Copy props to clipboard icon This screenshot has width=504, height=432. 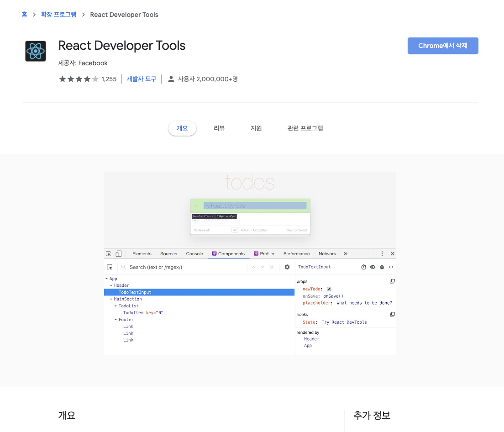[393, 281]
